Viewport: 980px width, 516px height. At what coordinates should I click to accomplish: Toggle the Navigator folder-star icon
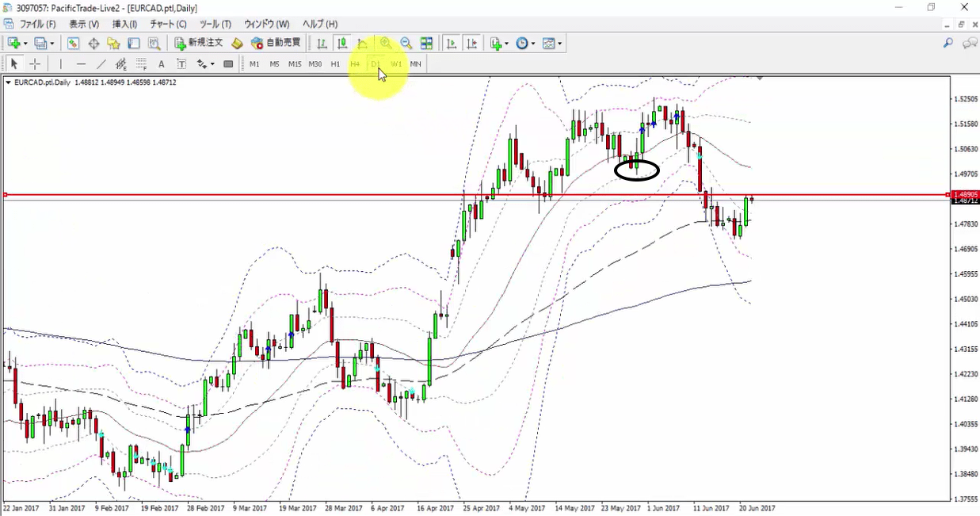pyautogui.click(x=113, y=44)
